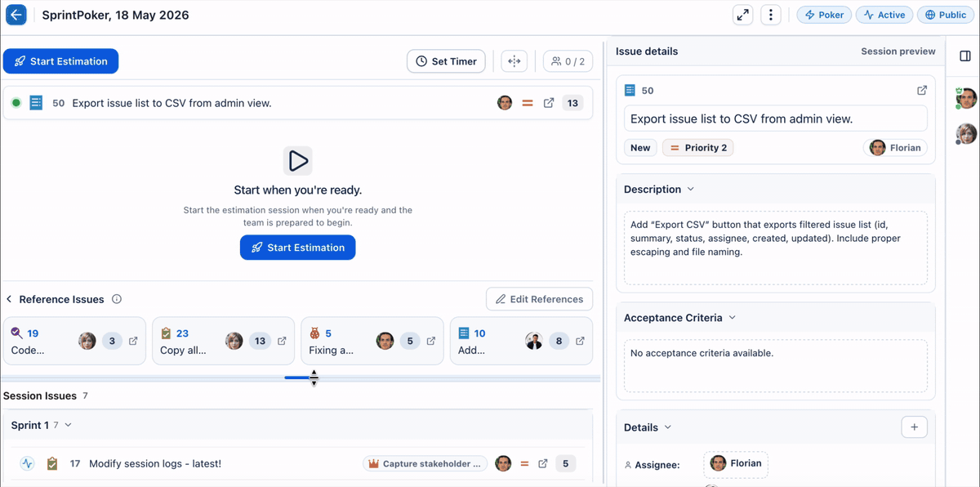Open Set Timer
Screen dimensions: 980x487
click(446, 61)
